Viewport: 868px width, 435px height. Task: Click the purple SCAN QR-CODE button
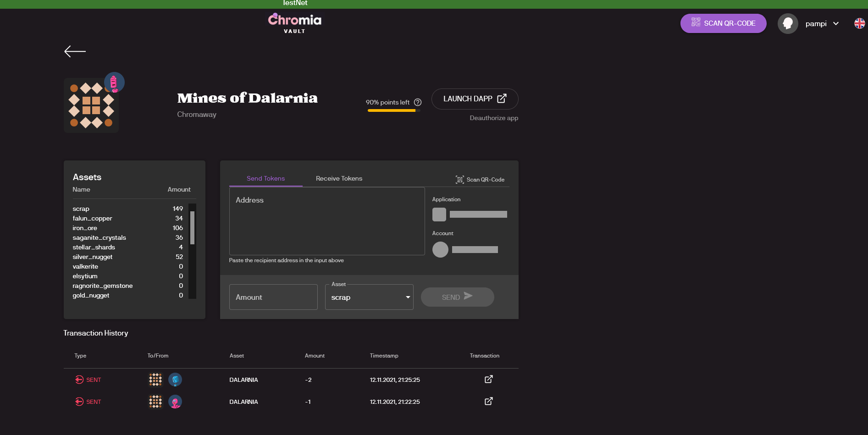tap(723, 23)
